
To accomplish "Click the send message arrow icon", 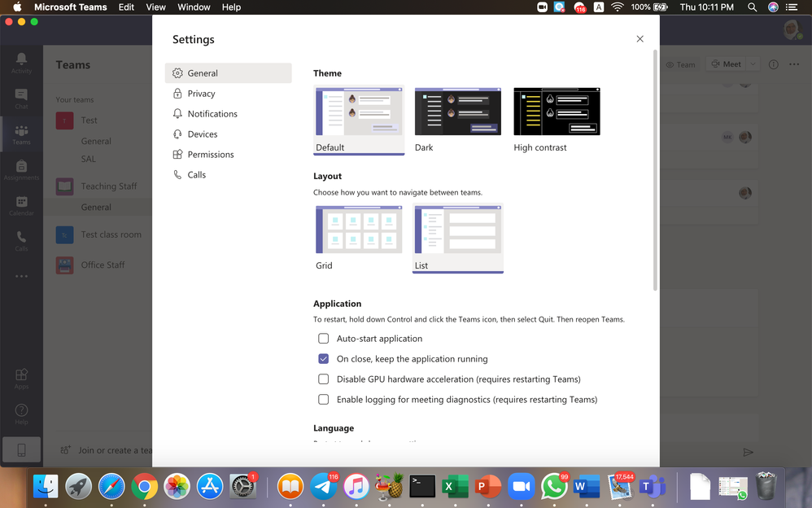I will [748, 452].
